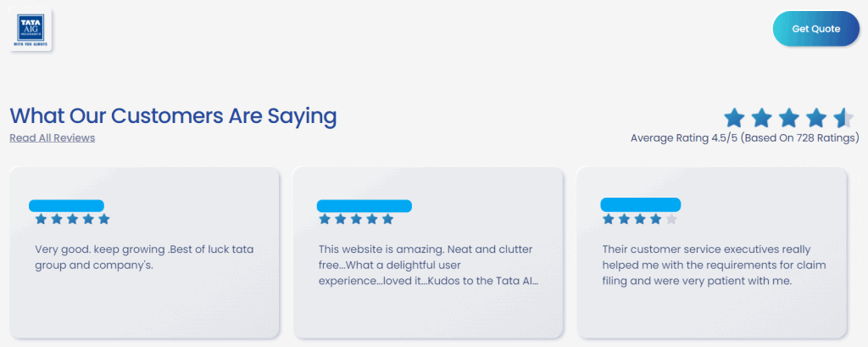Select the blurred reviewer name in third card
868x347 pixels.
pyautogui.click(x=641, y=204)
